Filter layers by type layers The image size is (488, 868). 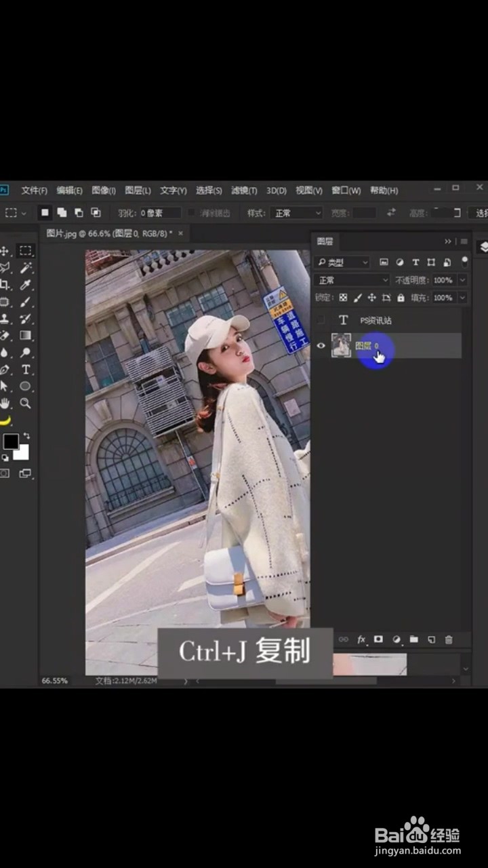point(415,262)
